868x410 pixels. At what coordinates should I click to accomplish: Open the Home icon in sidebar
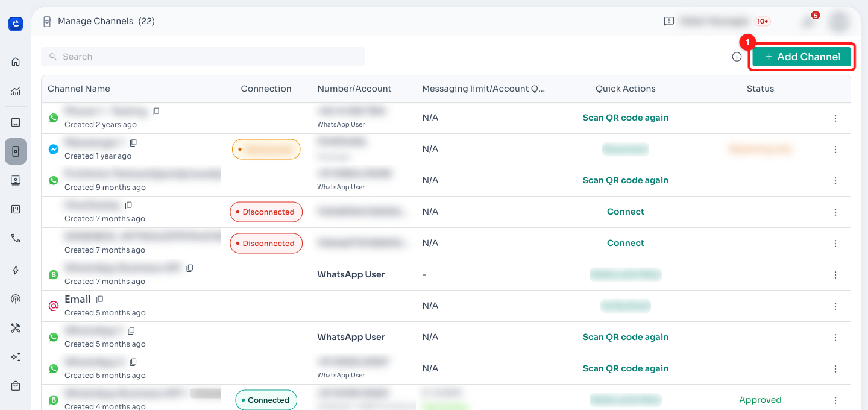[x=16, y=61]
